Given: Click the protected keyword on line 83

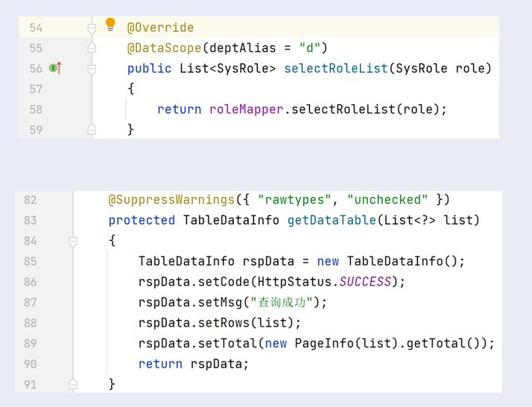Looking at the screenshot, I should [142, 221].
